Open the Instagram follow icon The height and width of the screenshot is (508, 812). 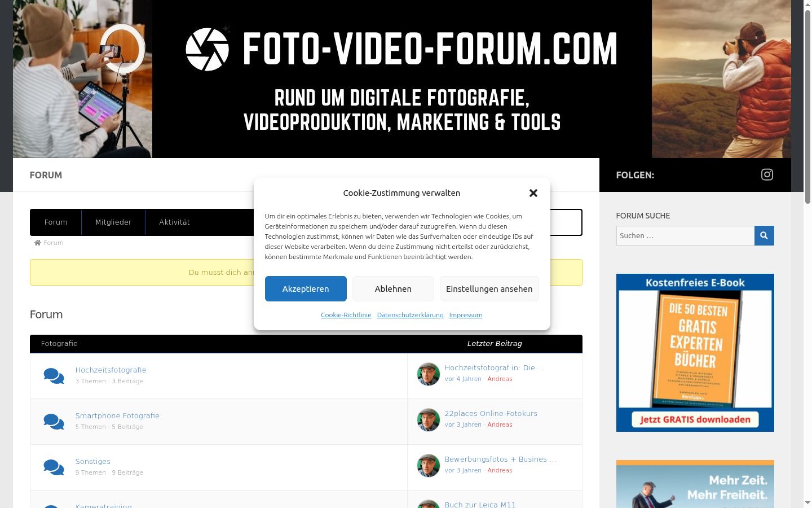[767, 175]
